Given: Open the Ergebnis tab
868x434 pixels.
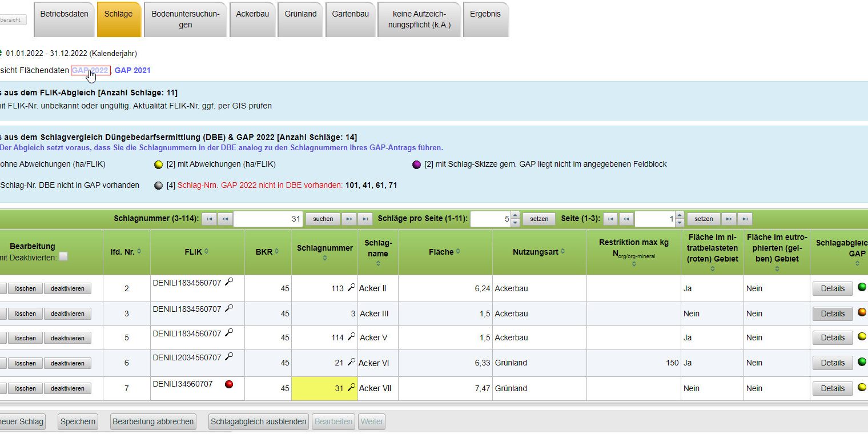Looking at the screenshot, I should click(x=485, y=14).
